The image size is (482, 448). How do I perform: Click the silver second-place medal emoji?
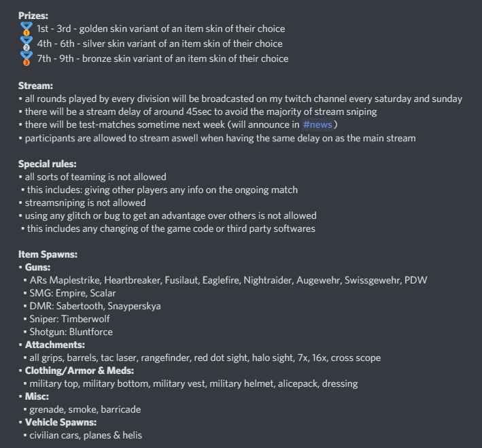[27, 44]
